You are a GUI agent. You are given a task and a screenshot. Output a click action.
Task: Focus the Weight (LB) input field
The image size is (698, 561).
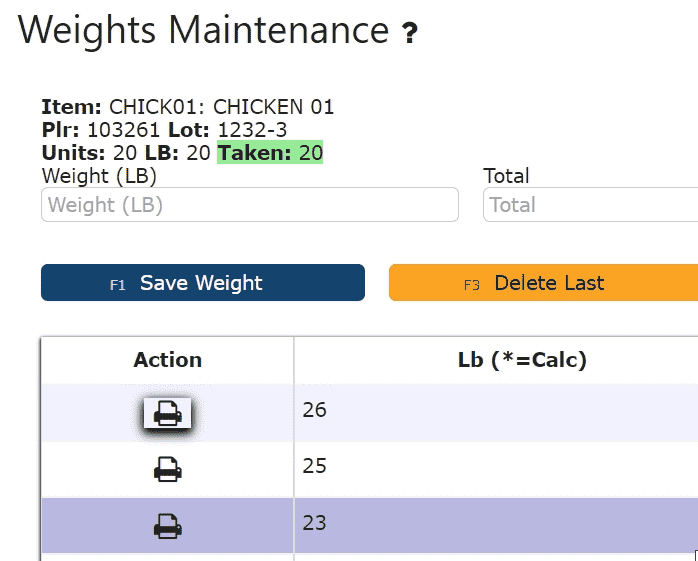coord(250,204)
